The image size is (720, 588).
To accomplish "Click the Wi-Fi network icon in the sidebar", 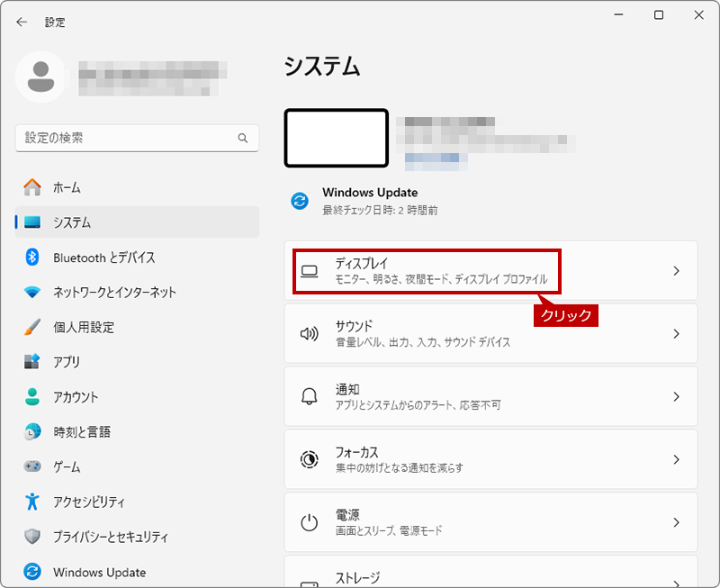I will (32, 292).
